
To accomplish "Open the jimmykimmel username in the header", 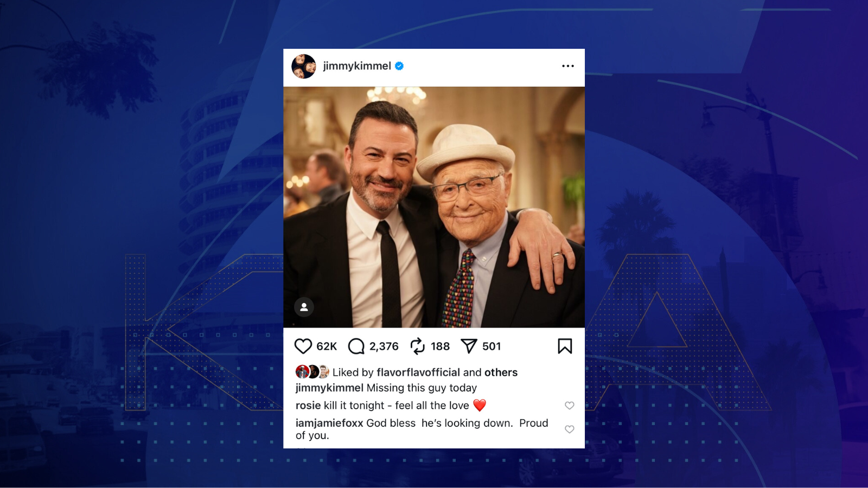I will 357,66.
